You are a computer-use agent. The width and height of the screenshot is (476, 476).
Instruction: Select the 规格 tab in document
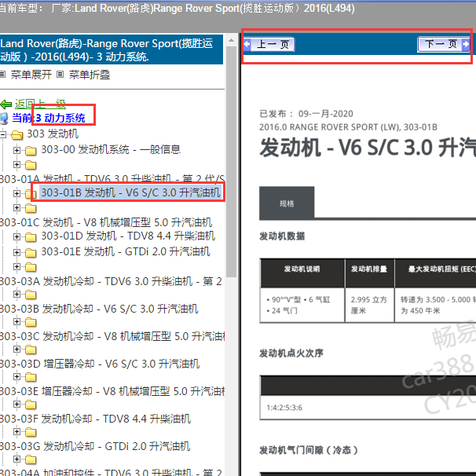tap(287, 203)
